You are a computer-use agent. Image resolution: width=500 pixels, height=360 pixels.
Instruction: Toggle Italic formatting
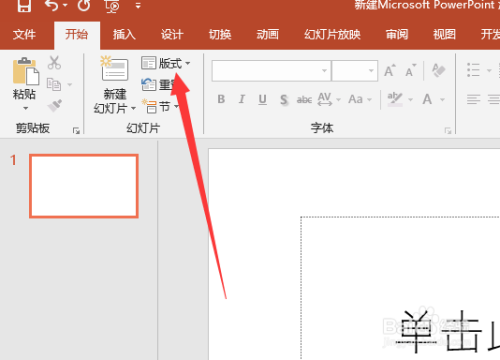point(242,99)
